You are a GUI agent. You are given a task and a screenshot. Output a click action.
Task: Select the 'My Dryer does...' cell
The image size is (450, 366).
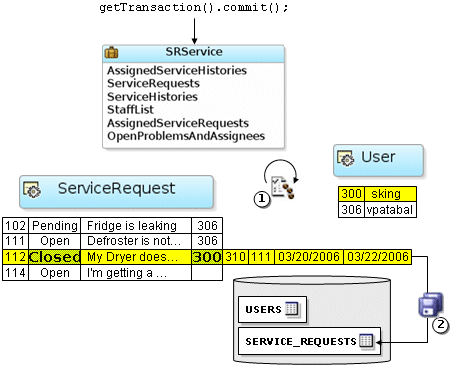click(136, 257)
